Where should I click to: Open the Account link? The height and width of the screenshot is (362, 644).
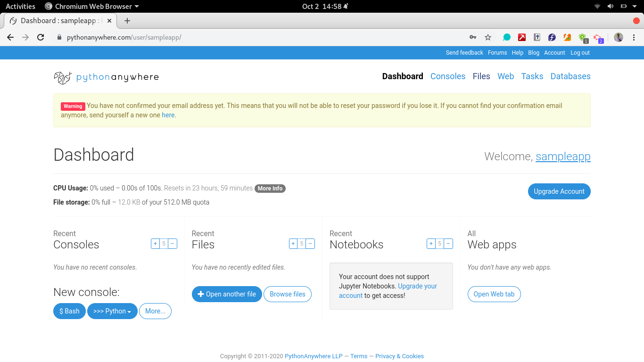point(554,53)
